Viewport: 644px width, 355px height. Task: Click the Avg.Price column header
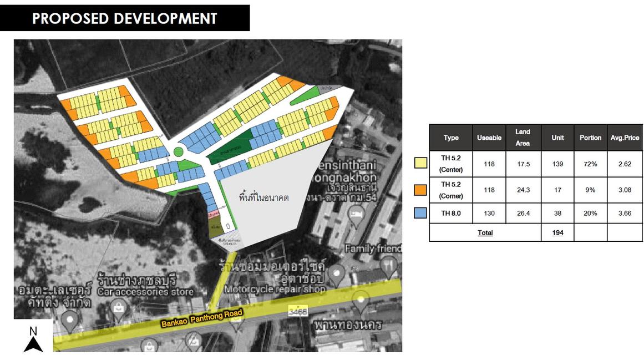(x=625, y=138)
